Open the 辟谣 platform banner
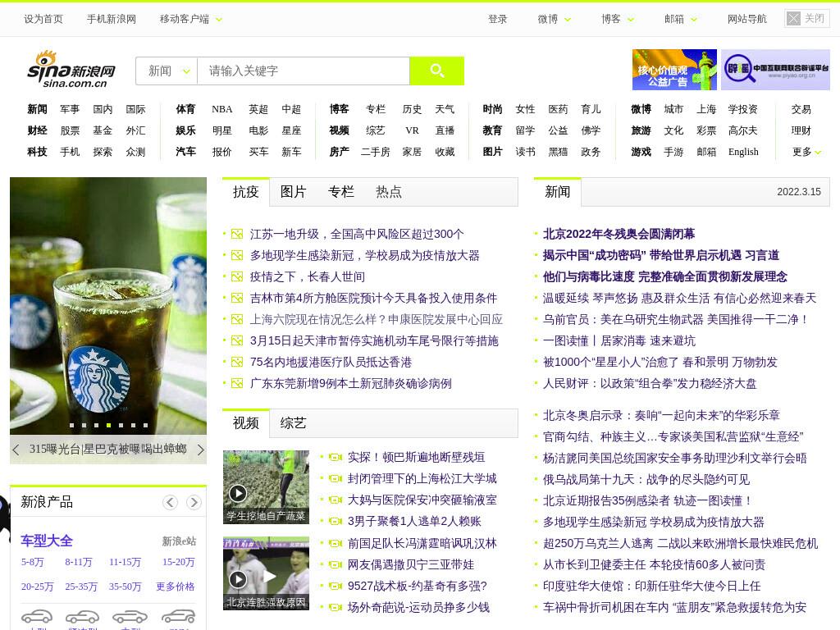The image size is (840, 630). (775, 70)
